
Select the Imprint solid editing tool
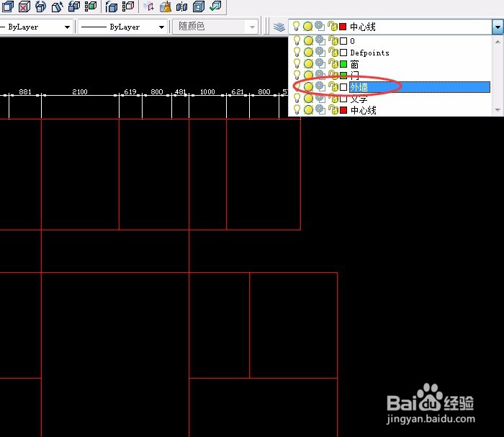[x=148, y=6]
